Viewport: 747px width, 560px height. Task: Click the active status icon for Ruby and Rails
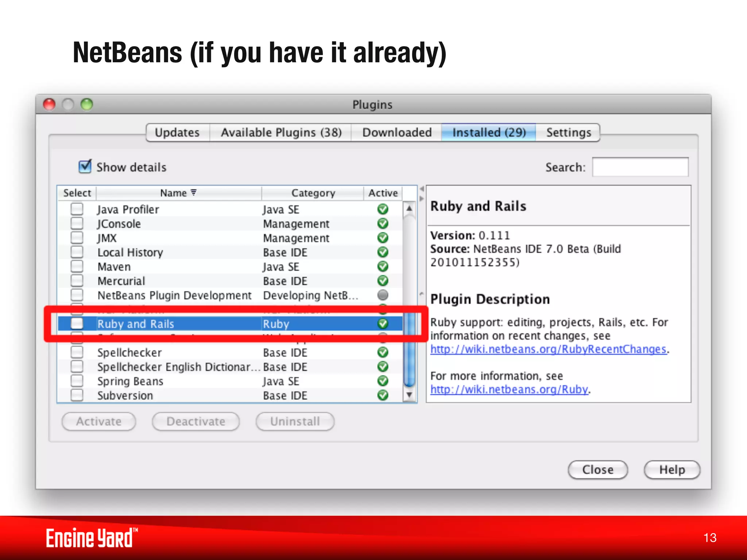(x=383, y=323)
